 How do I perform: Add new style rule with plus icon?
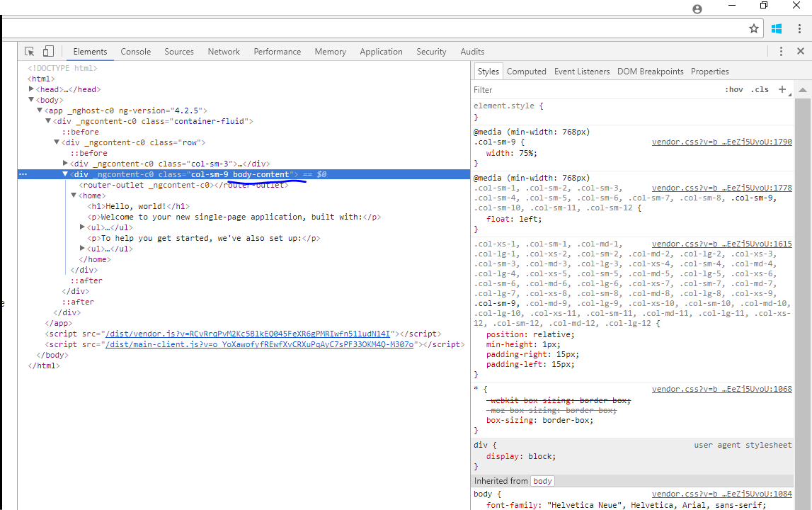(782, 89)
